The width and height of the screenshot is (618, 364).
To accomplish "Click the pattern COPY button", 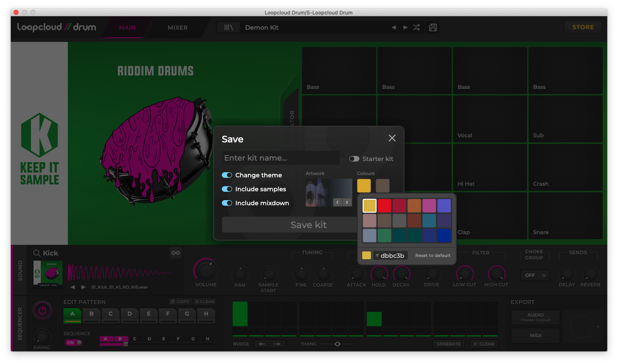I will (x=179, y=302).
